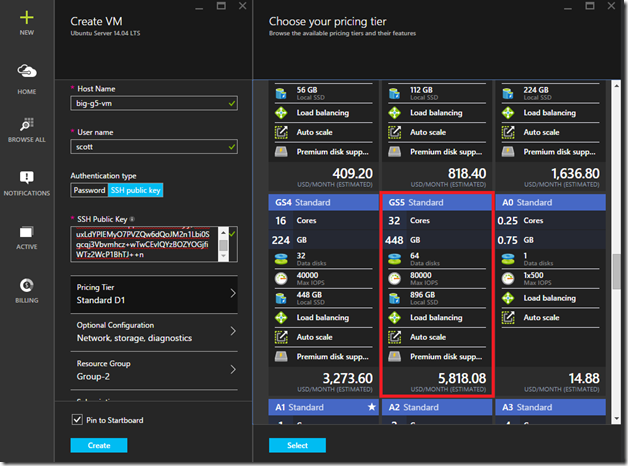Click the pricing tier vertical scrollbar thumb
The width and height of the screenshot is (628, 466).
[616, 271]
